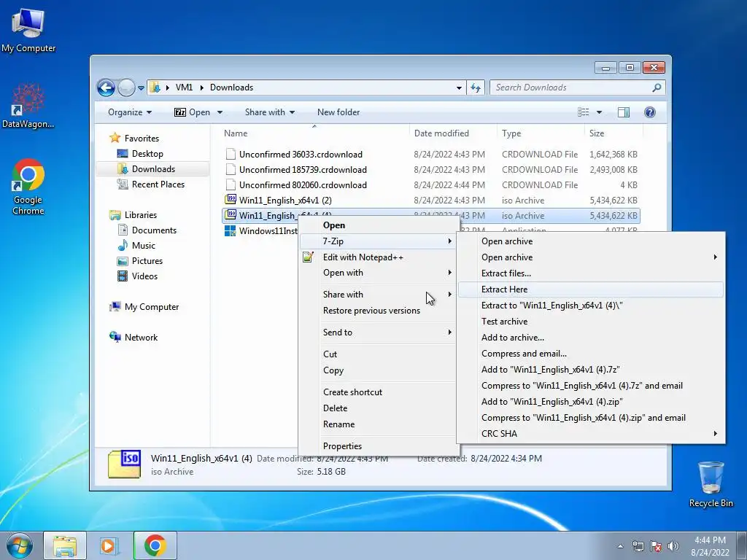This screenshot has height=560, width=747.
Task: Choose Rename in the context menu
Action: coord(378,424)
